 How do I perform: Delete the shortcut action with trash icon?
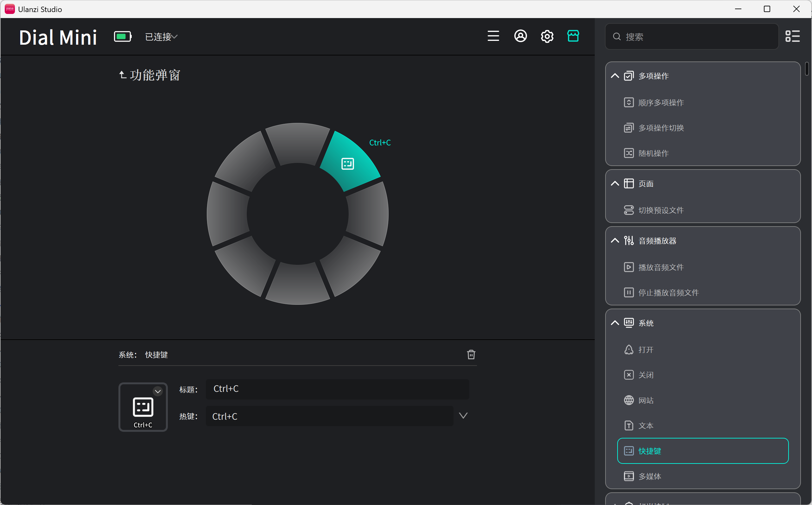point(471,355)
